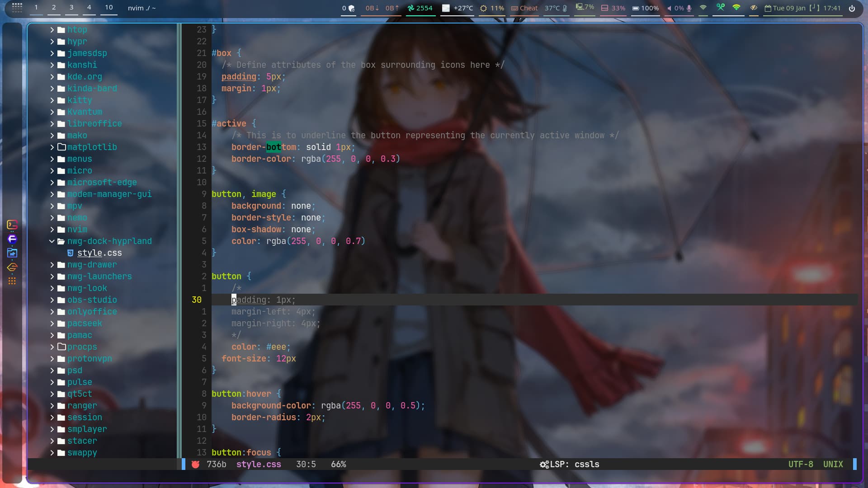868x488 pixels.
Task: Collapse the nwg-dock-hyprland folder
Action: click(52, 241)
